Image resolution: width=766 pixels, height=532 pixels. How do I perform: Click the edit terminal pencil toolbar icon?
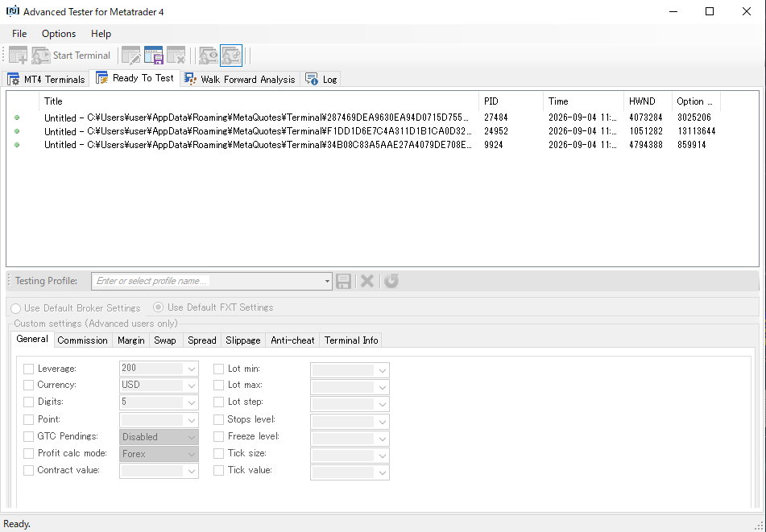point(131,56)
